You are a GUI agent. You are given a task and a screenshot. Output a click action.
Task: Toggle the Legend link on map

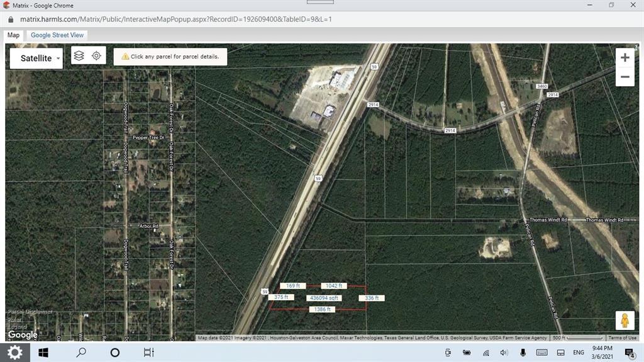[x=17, y=327]
